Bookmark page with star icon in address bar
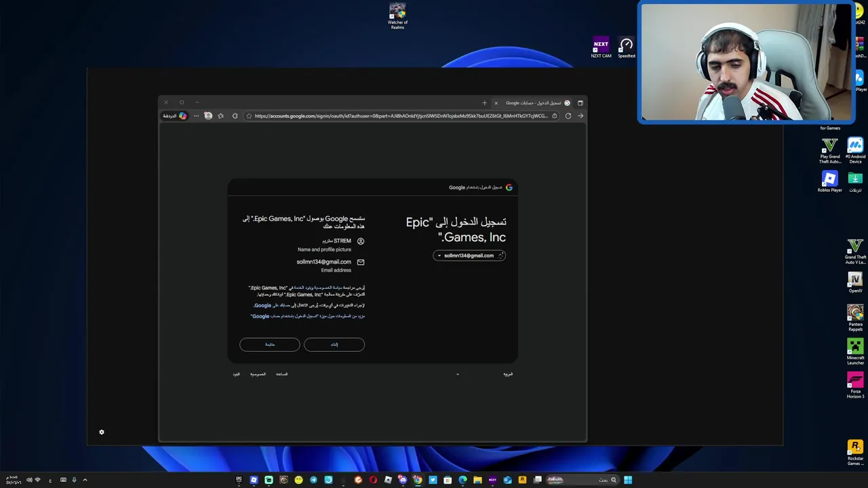This screenshot has width=868, height=488. click(x=248, y=116)
